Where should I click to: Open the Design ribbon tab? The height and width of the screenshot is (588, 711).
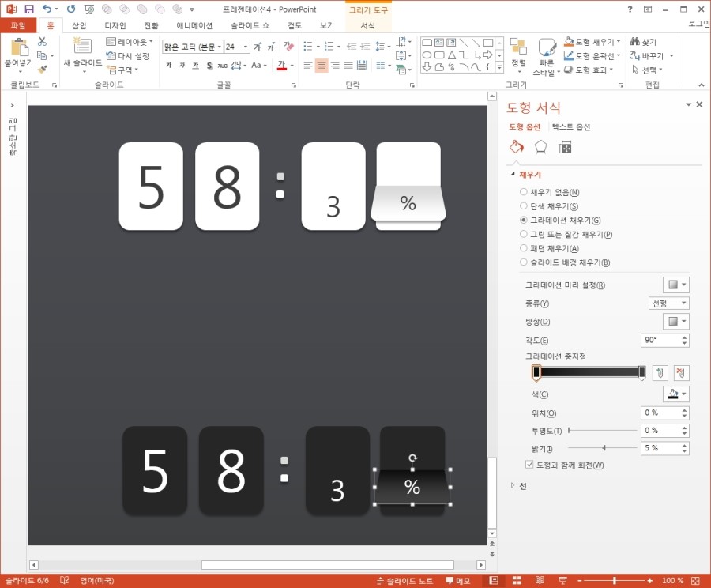(115, 25)
